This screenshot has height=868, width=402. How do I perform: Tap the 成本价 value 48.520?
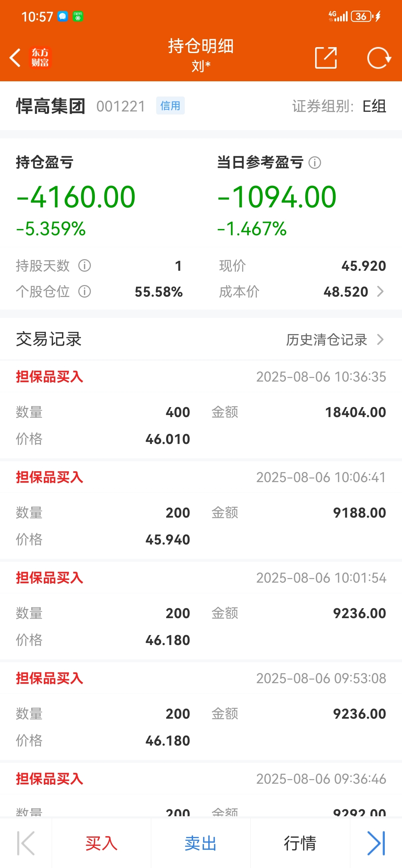[346, 292]
